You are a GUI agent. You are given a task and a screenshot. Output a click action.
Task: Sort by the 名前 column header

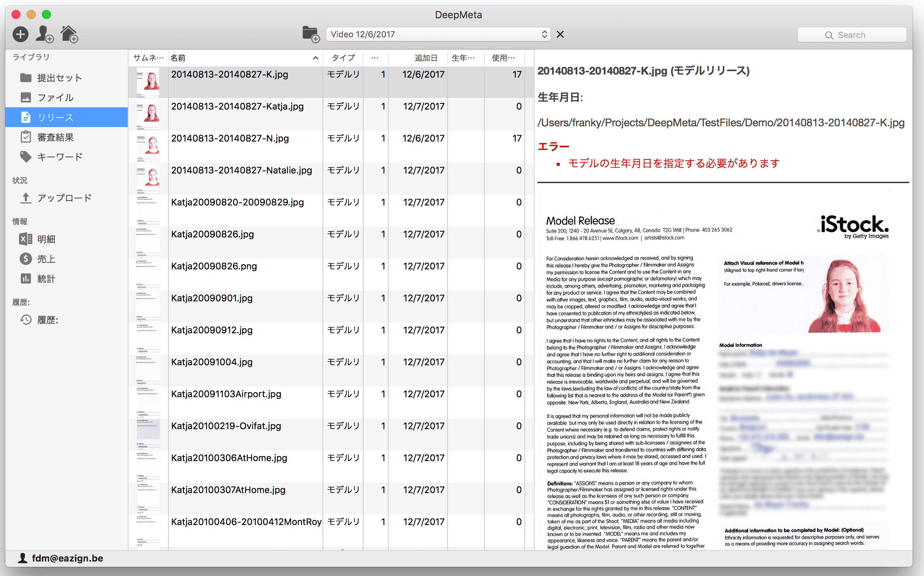246,58
